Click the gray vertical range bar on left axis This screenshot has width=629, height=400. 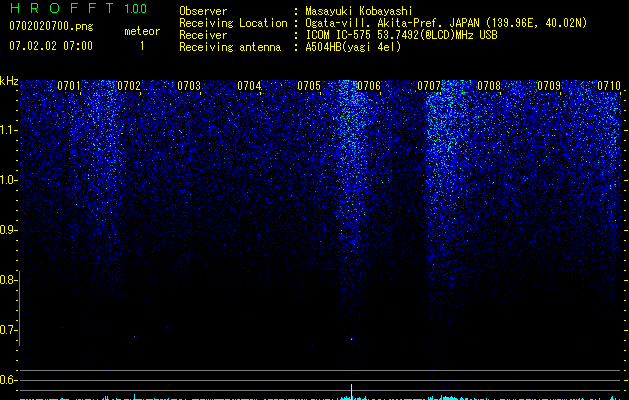tap(20, 308)
